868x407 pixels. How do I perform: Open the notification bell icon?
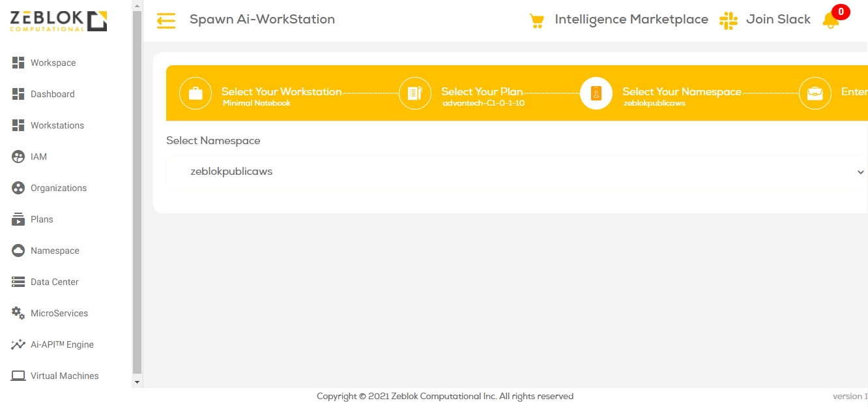[x=831, y=20]
